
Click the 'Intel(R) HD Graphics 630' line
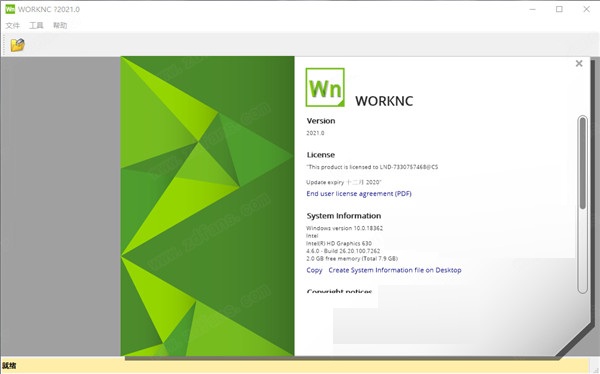(x=339, y=243)
